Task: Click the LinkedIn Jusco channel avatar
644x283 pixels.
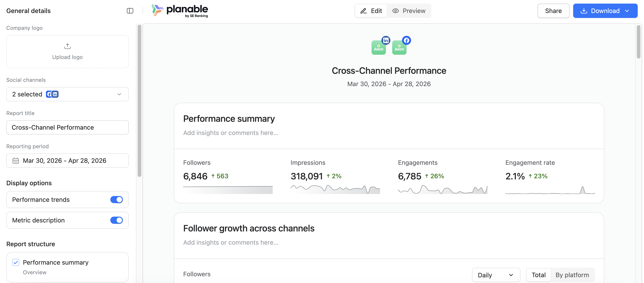Action: pos(379,48)
